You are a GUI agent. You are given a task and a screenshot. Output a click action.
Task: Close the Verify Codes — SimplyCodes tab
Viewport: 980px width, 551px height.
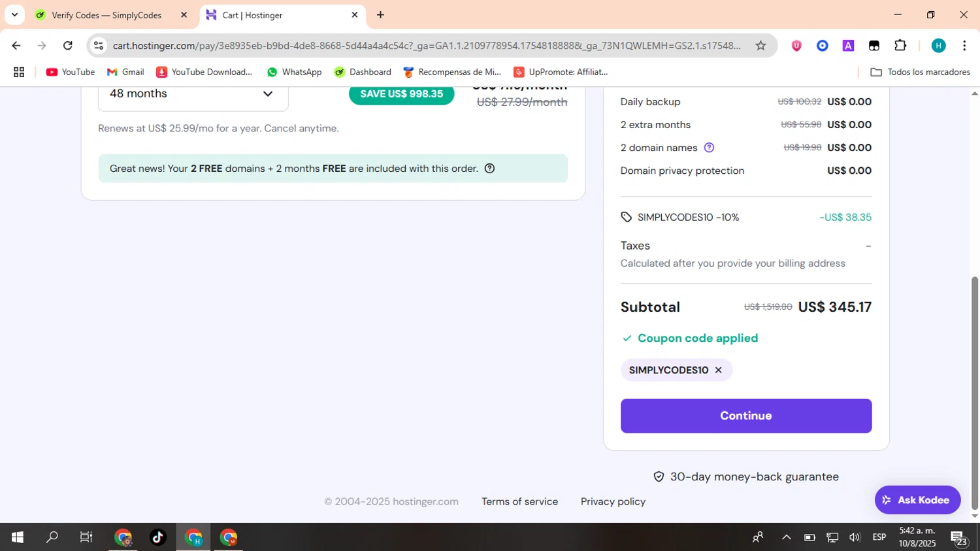(184, 15)
